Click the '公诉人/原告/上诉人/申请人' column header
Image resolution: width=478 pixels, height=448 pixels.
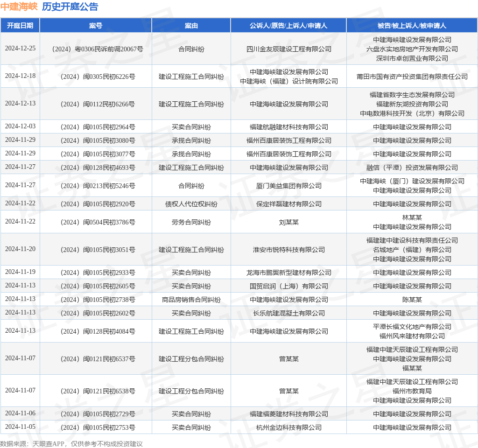point(288,26)
